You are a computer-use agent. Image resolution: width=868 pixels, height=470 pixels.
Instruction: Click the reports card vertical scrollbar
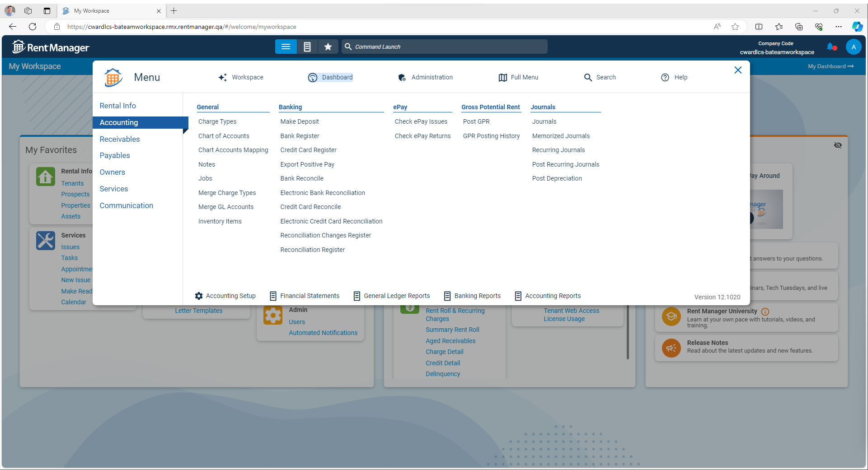[628, 332]
